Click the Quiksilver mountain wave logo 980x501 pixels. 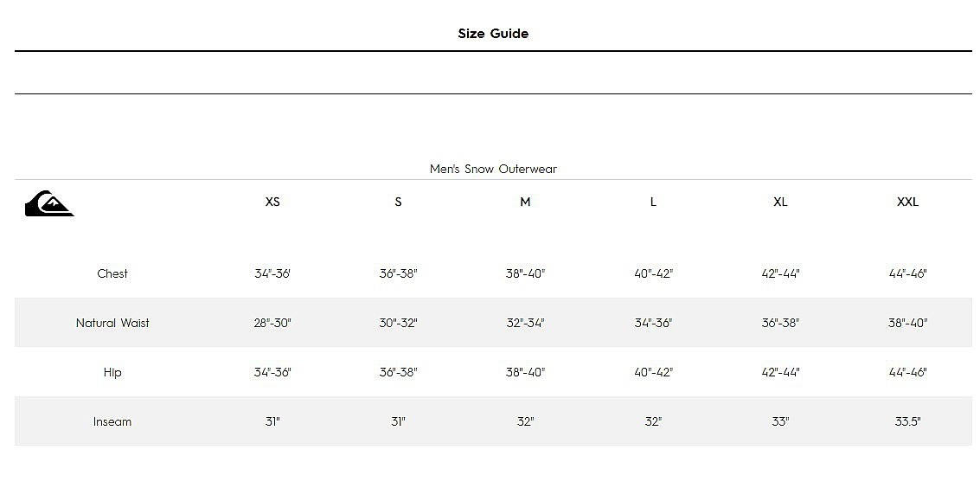click(x=49, y=203)
